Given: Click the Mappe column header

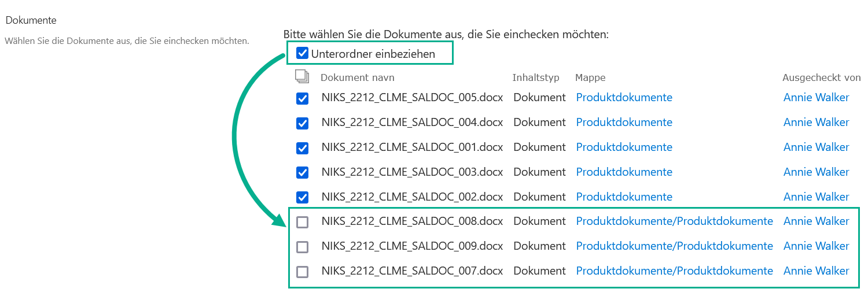Looking at the screenshot, I should coord(590,77).
